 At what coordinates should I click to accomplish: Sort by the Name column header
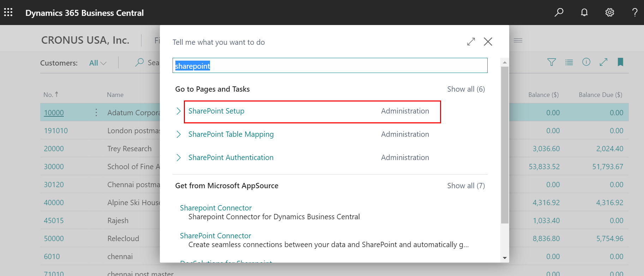point(115,95)
